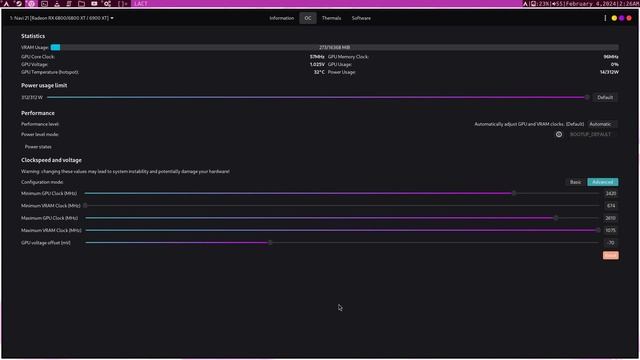Switch to the Software tab
Screen dimensions: 640x360
coord(361,18)
